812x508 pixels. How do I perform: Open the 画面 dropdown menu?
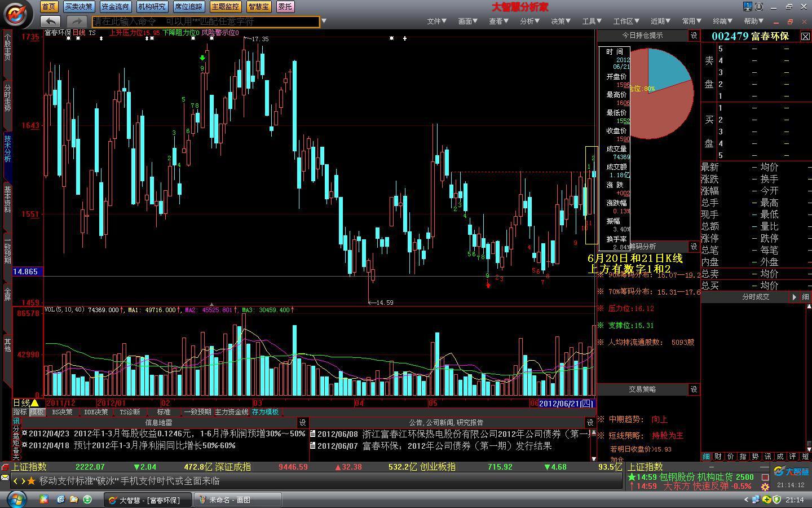pyautogui.click(x=467, y=21)
